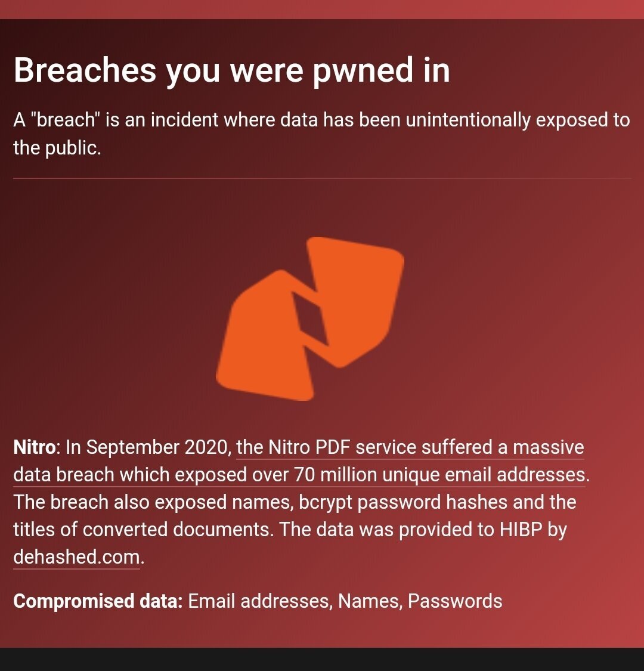
Task: Click the 'Compromised data:' label
Action: pyautogui.click(x=98, y=601)
